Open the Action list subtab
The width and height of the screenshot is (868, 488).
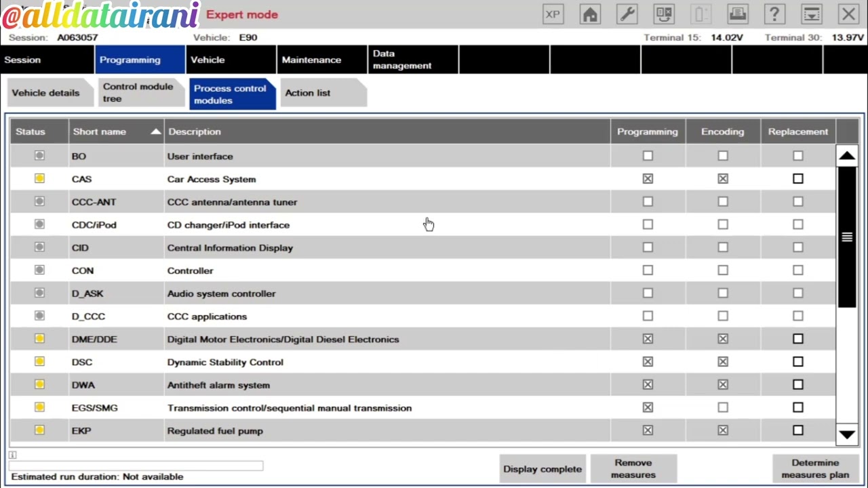pyautogui.click(x=323, y=94)
